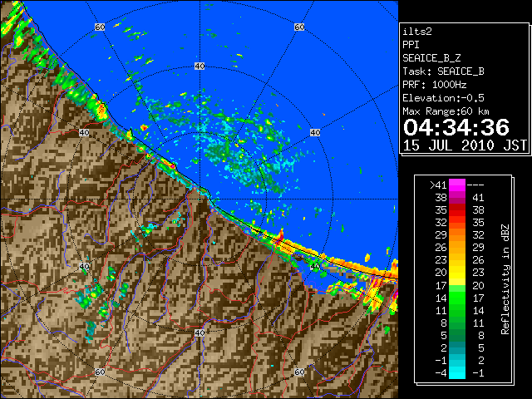Viewport: 532px width, 399px height.
Task: Pick the bright green band beside '14'
Action: tap(457, 298)
